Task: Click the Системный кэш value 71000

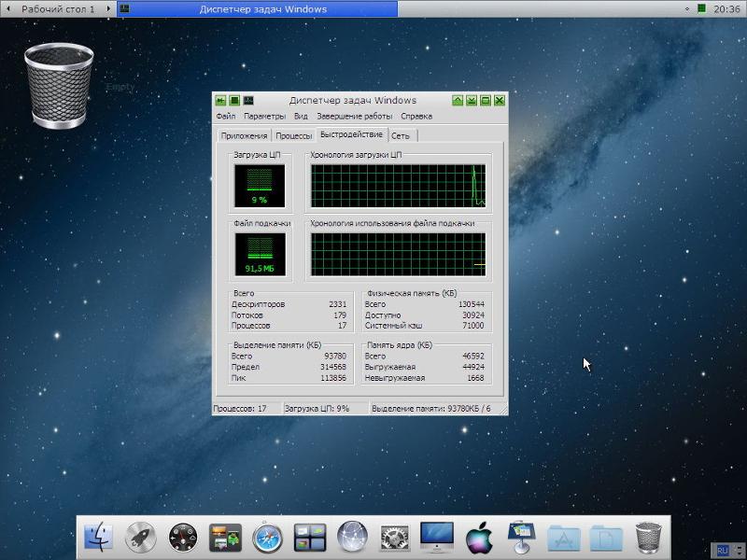Action: pyautogui.click(x=473, y=326)
